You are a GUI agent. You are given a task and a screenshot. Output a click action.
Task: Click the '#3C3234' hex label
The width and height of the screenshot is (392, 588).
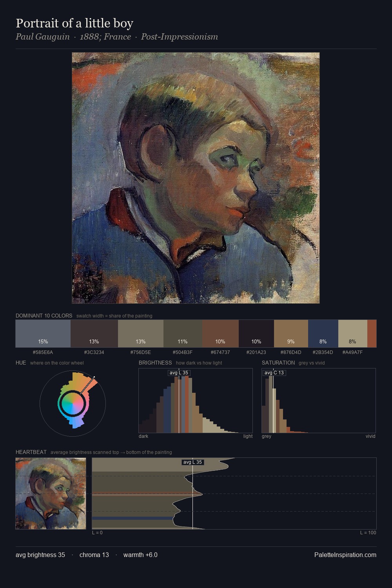coord(94,352)
